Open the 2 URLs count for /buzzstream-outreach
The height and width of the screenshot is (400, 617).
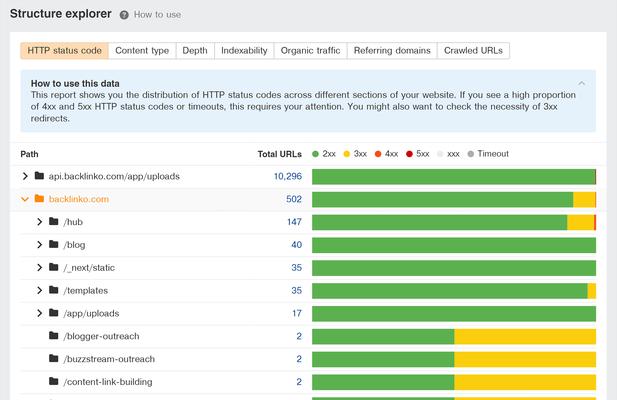pyautogui.click(x=299, y=359)
